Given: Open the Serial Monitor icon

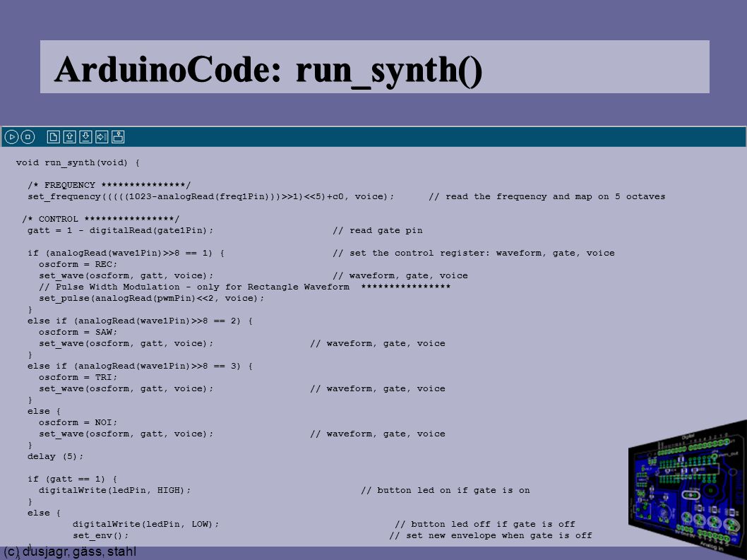Looking at the screenshot, I should 118,137.
